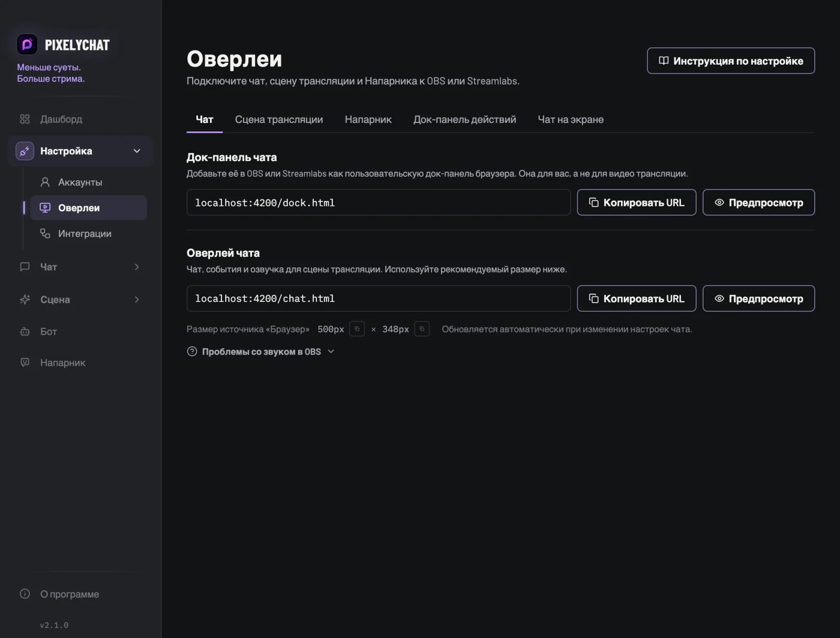Screen dimensions: 840x638
Task: Expand the Чат sidebar group
Action: click(x=137, y=267)
